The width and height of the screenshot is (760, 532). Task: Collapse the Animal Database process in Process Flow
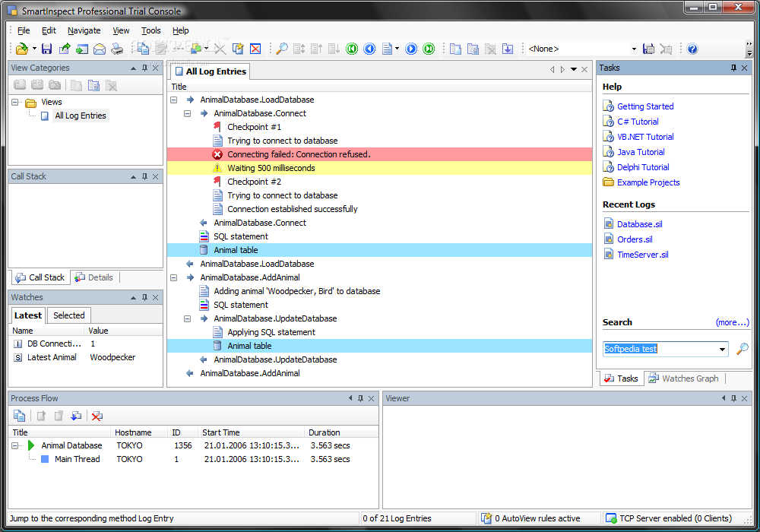15,445
